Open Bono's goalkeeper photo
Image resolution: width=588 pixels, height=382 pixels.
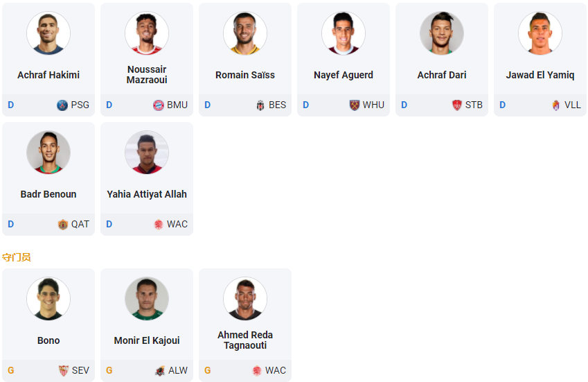coord(48,299)
